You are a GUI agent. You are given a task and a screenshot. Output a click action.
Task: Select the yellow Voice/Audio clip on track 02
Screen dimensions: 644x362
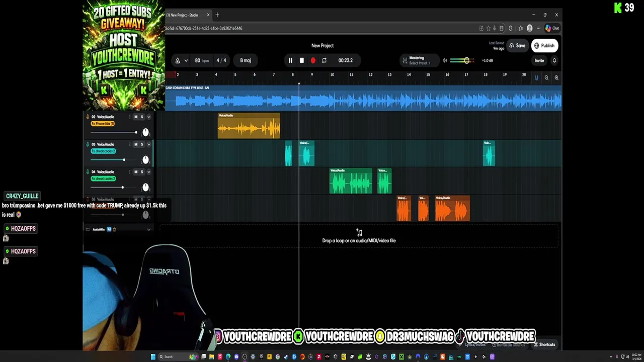(x=249, y=126)
